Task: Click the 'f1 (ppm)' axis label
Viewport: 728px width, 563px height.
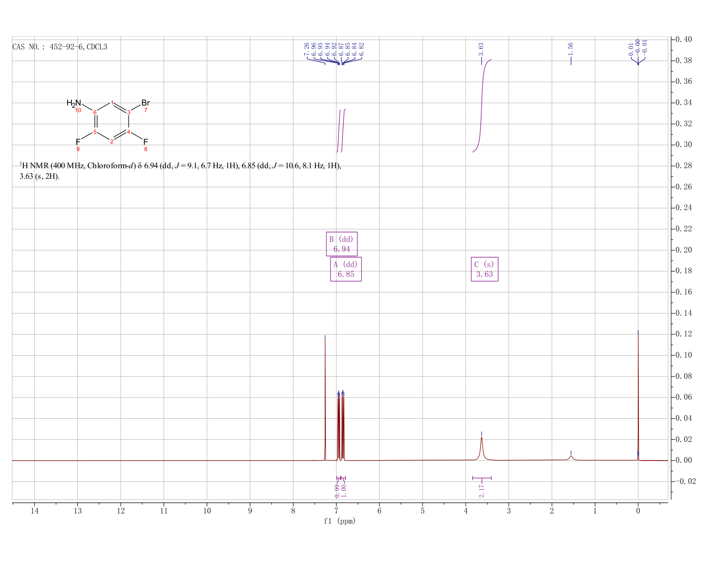Action: pos(340,521)
